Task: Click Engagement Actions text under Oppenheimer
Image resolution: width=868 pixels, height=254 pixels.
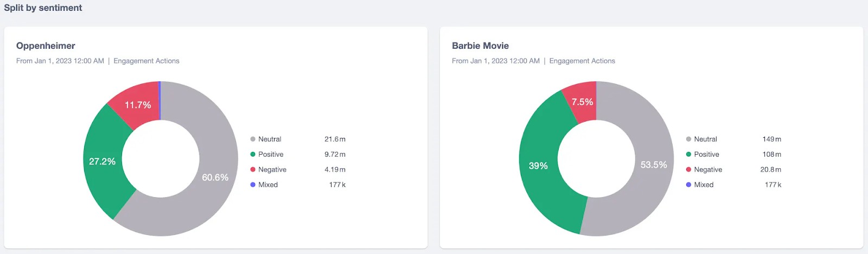Action: click(x=146, y=61)
